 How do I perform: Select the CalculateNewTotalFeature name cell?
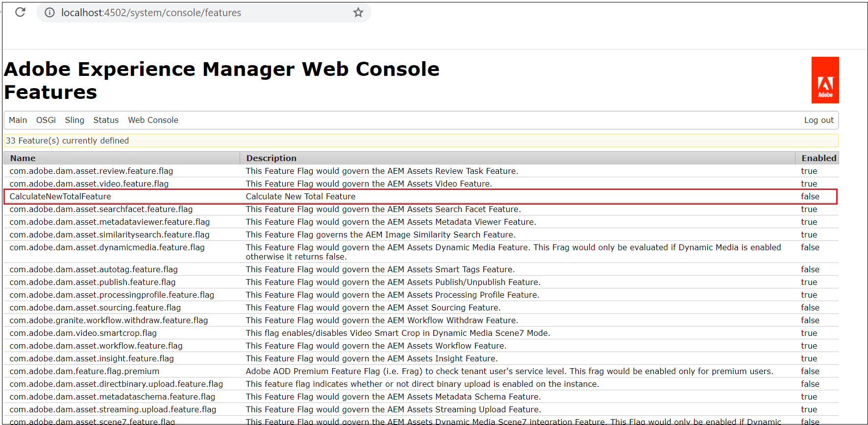60,196
